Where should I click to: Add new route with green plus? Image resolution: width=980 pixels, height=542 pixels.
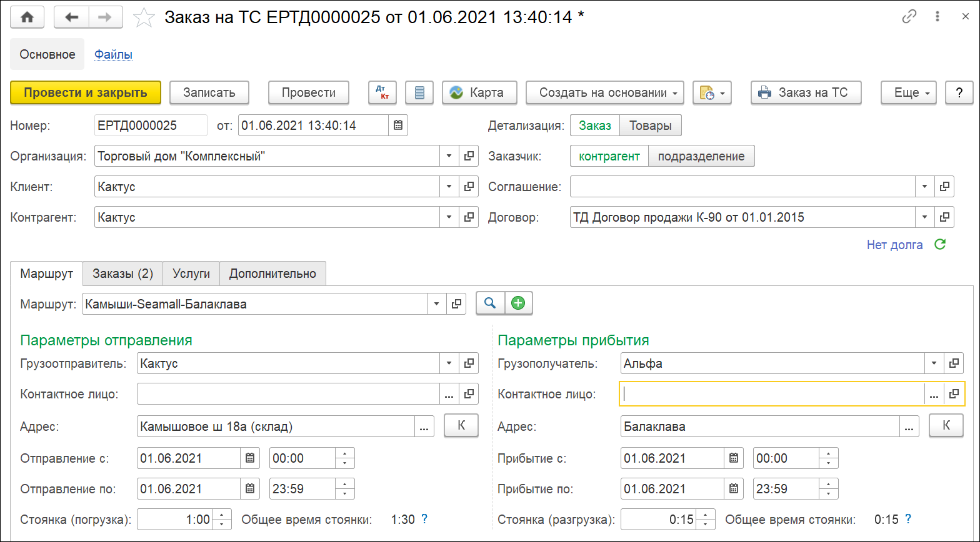click(x=518, y=303)
